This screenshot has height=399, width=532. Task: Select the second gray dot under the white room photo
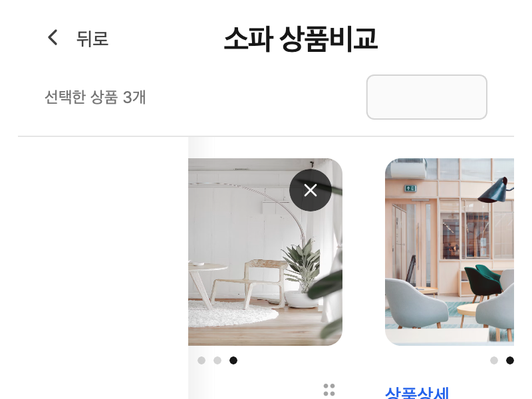217,360
